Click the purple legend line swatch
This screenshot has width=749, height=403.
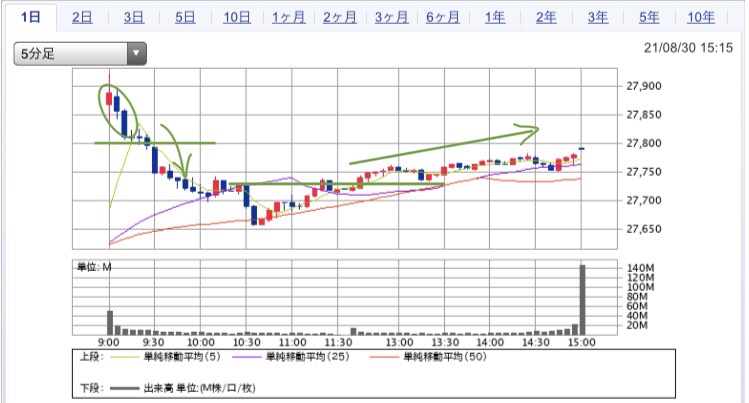(247, 357)
